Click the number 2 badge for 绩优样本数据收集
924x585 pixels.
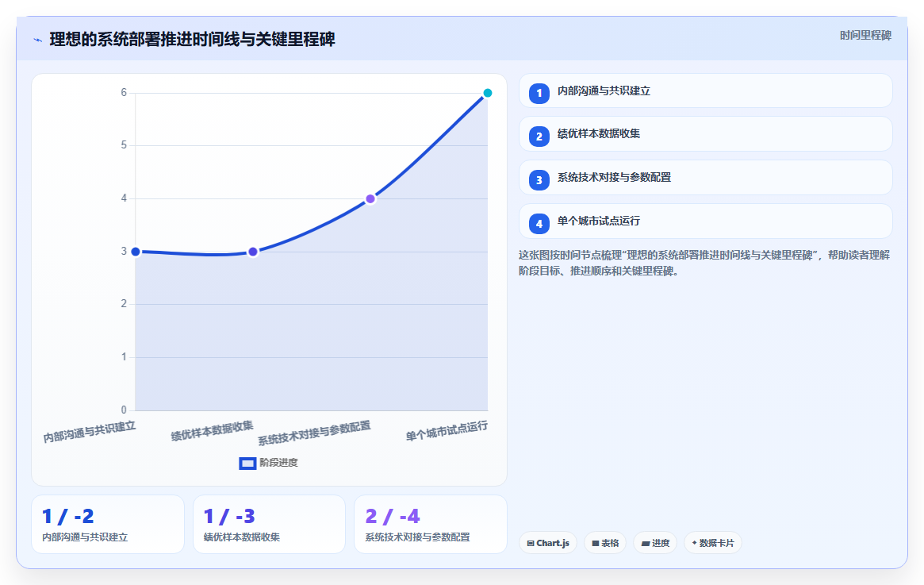[x=539, y=137]
